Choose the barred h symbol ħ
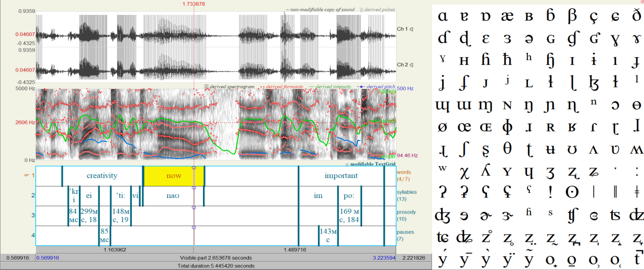The width and height of the screenshot is (644, 270). point(507,60)
